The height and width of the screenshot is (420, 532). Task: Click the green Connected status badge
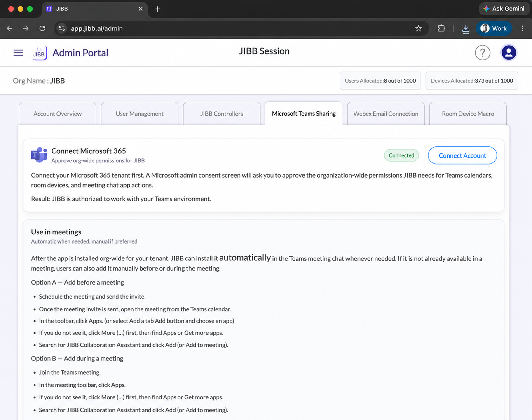401,155
